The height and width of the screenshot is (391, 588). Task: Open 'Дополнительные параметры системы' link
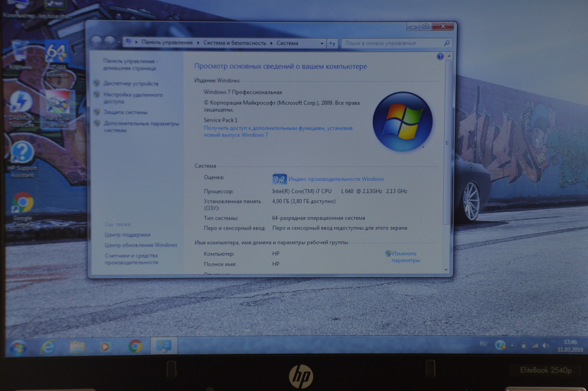click(x=141, y=127)
